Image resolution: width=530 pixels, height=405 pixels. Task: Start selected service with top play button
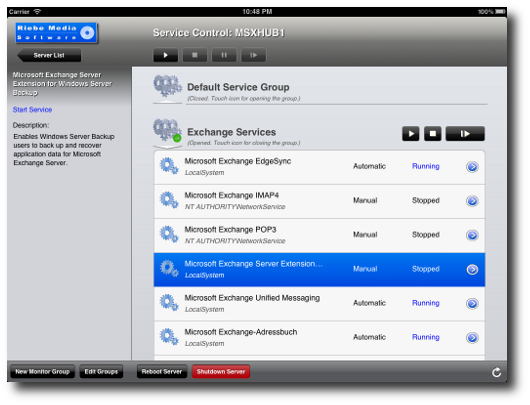(166, 55)
